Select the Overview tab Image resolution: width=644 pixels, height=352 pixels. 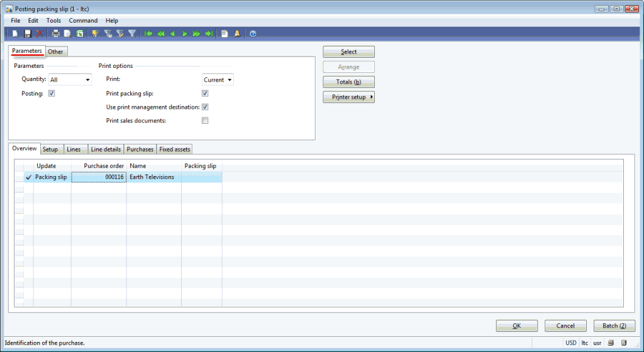tap(25, 148)
